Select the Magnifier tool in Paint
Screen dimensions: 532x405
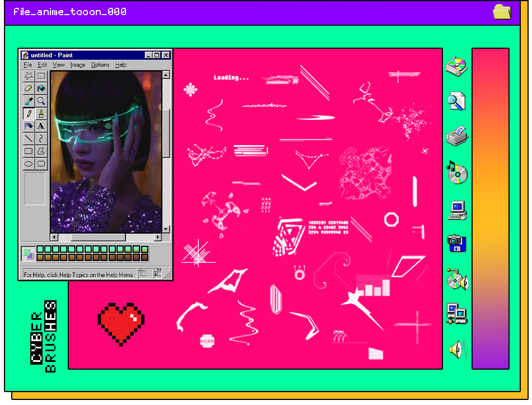click(41, 101)
